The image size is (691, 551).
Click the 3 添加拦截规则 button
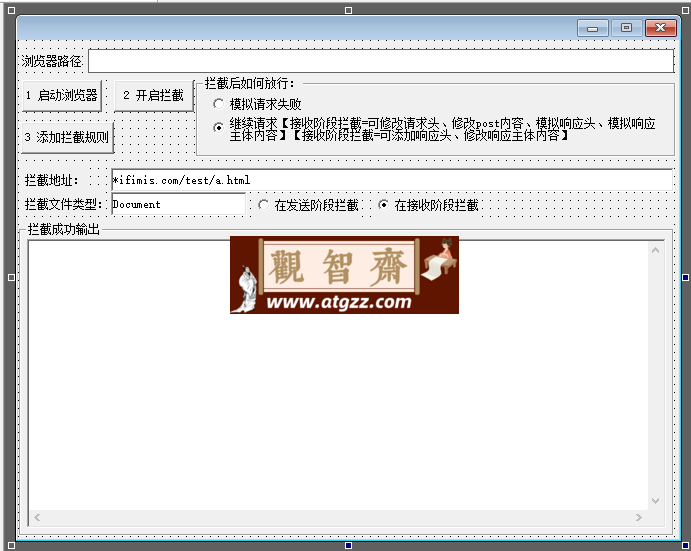click(67, 137)
